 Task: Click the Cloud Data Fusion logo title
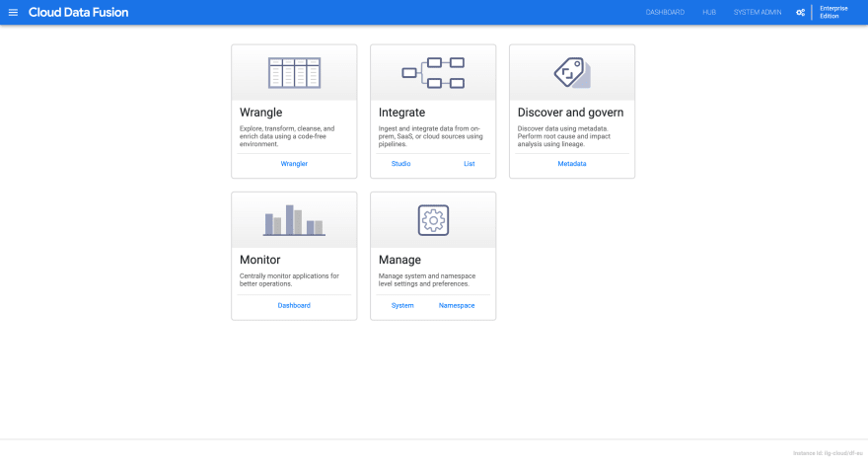coord(78,12)
